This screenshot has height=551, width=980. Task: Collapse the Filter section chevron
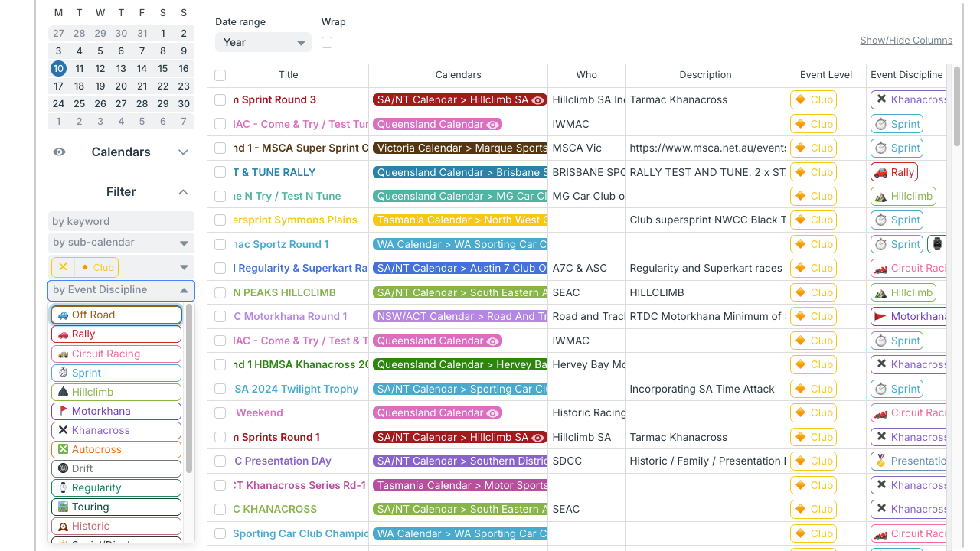[x=183, y=192]
